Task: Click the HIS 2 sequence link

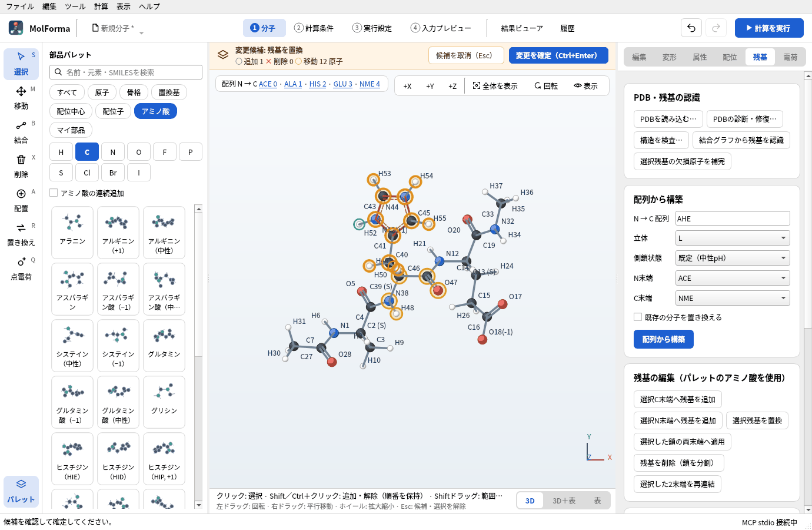Action: [318, 84]
